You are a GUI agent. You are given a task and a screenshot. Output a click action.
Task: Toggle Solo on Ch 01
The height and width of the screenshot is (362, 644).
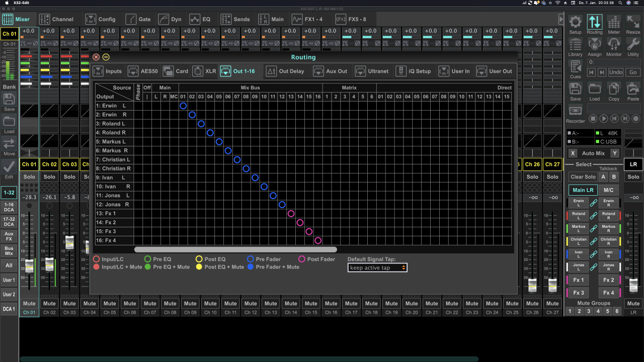(x=29, y=176)
